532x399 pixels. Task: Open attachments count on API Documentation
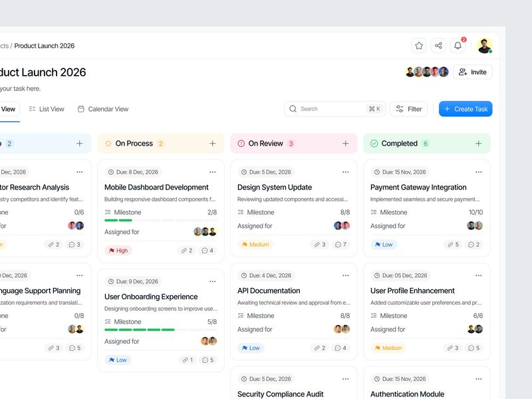click(x=320, y=348)
